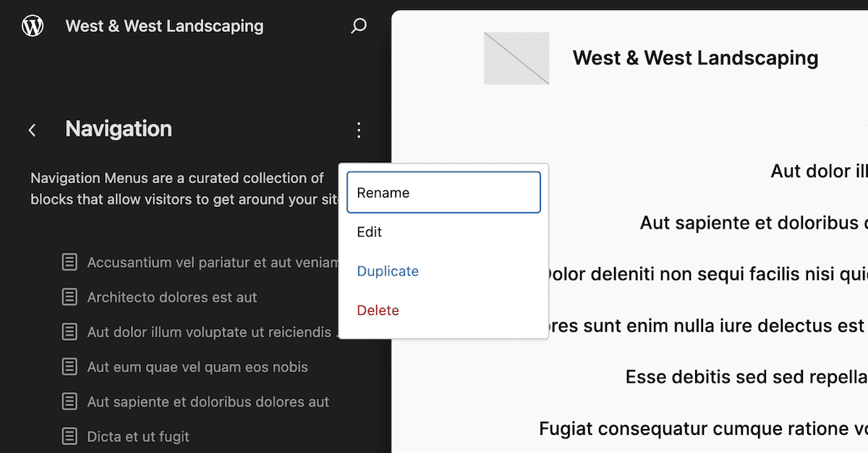Click the menu icon beside Architecto dolores est aut
The image size is (868, 453).
pos(69,297)
